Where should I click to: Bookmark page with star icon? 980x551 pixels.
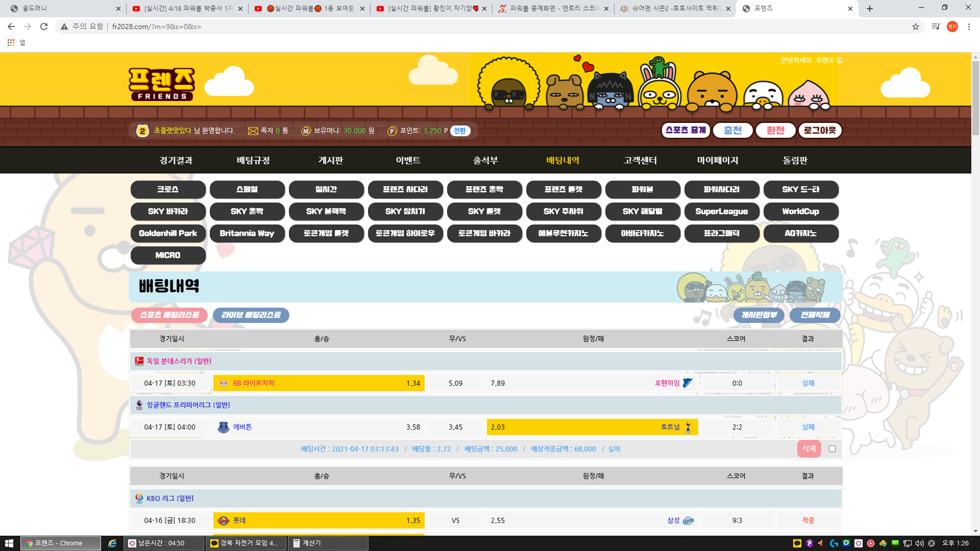[x=916, y=27]
